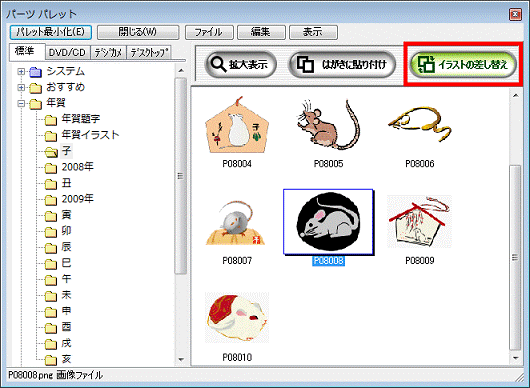
Task: Click the パレット最小化(E) button
Action: pos(51,32)
